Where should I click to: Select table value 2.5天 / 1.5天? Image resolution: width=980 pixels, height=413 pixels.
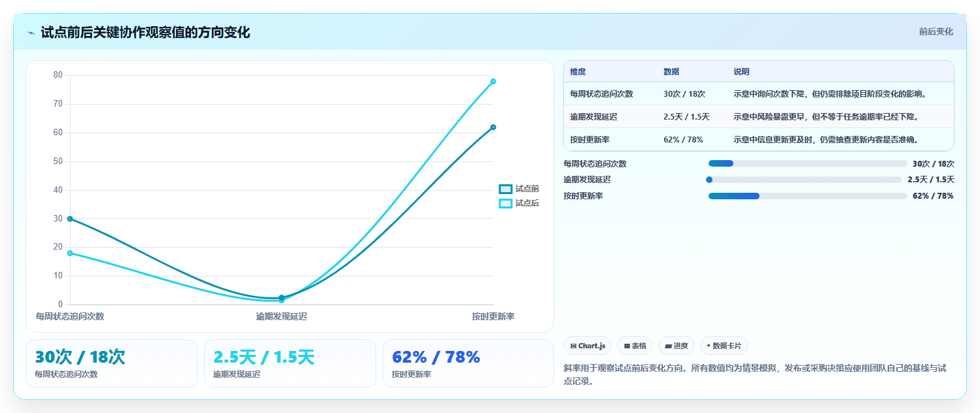(x=686, y=116)
